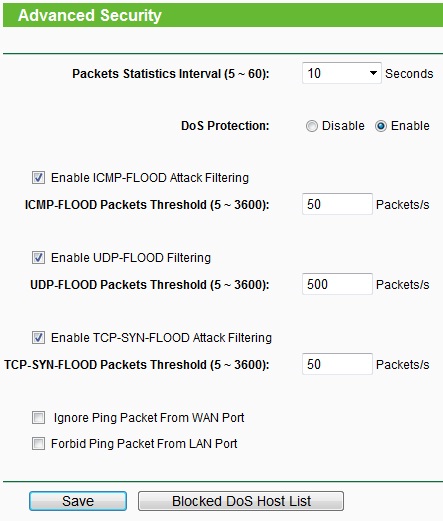Select the Disable radio for DoS Protection

(312, 126)
